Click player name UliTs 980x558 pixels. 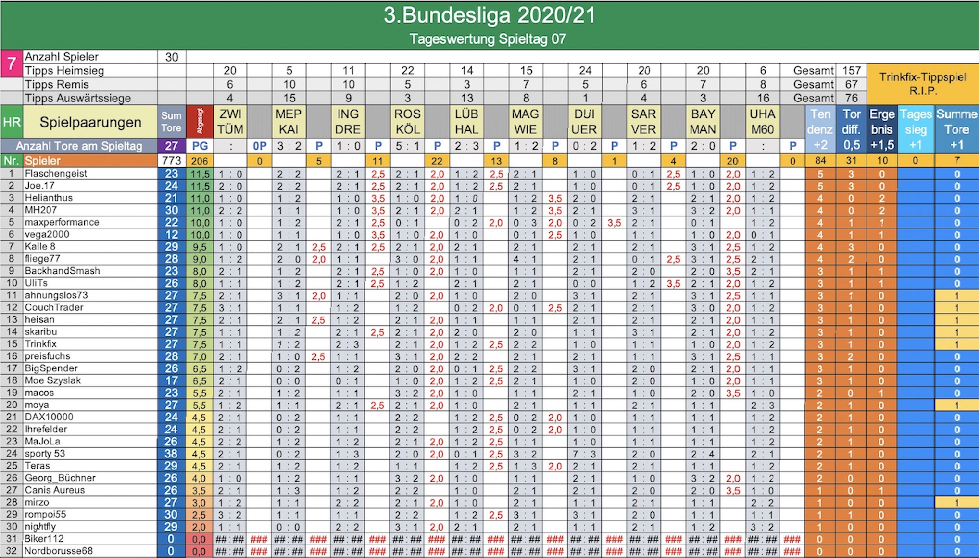36,283
